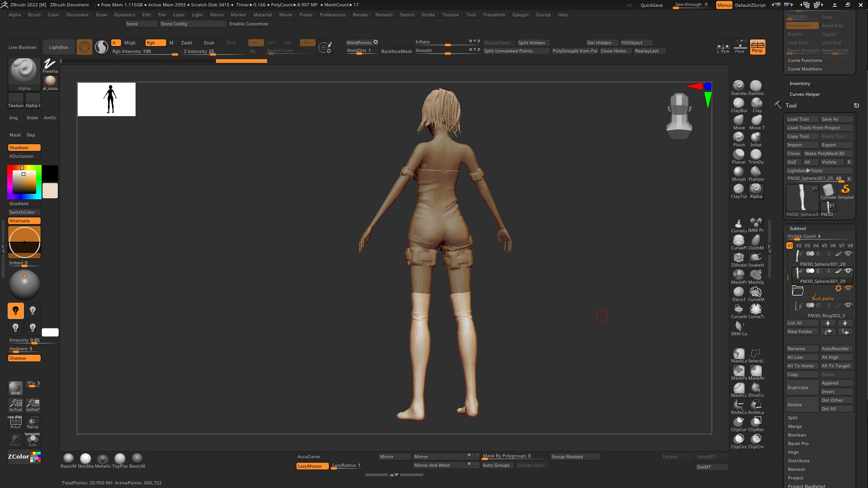The width and height of the screenshot is (868, 488).
Task: Choose the ClipCurve brush icon
Action: click(738, 422)
